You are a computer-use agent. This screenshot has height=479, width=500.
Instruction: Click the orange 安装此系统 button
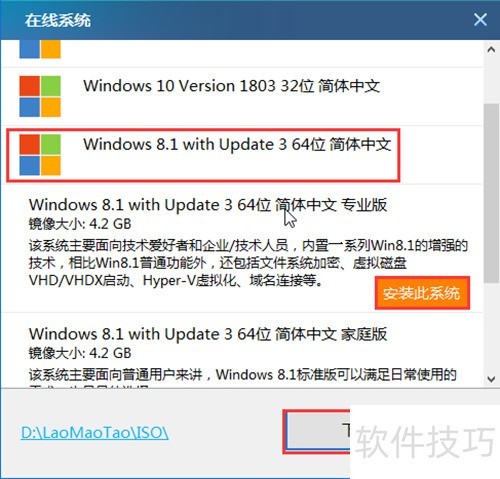422,293
